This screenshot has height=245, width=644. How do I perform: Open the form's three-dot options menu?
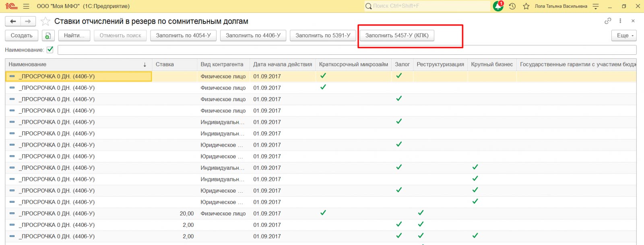click(x=620, y=21)
